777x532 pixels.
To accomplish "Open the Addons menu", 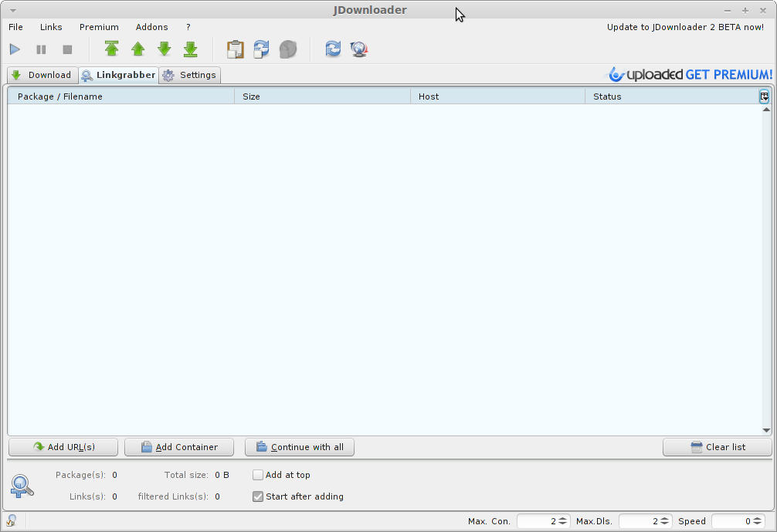I will coord(151,27).
